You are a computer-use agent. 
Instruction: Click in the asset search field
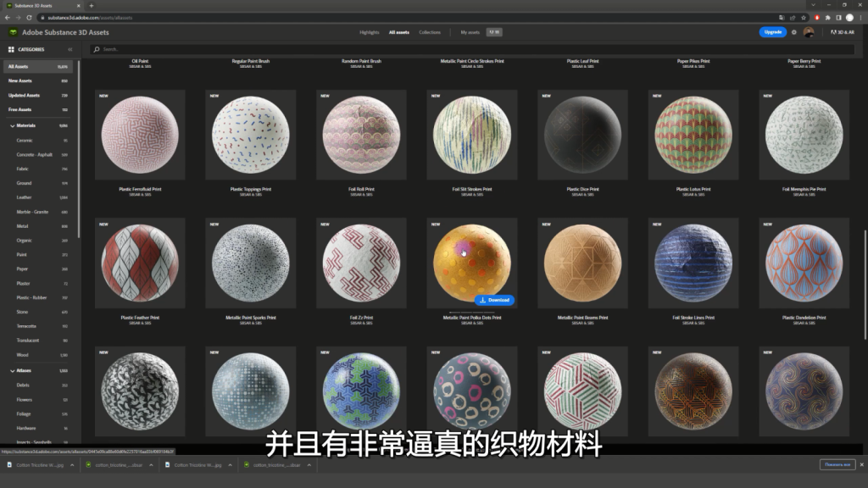click(472, 49)
